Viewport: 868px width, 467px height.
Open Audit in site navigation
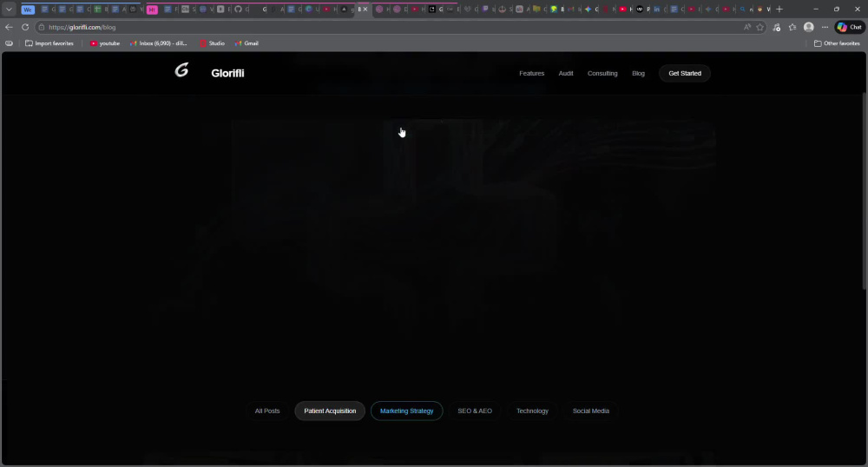tap(566, 73)
